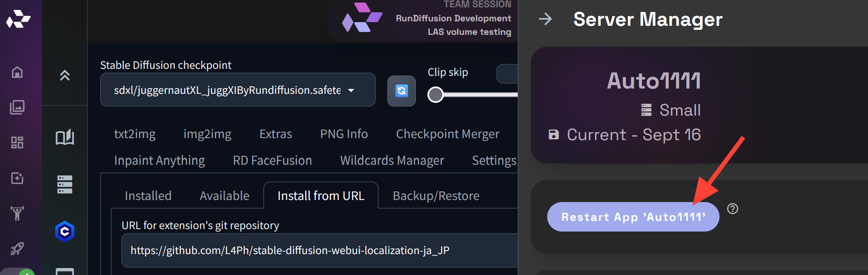The height and width of the screenshot is (275, 868).
Task: Click the 'Small' server size text
Action: click(x=680, y=110)
